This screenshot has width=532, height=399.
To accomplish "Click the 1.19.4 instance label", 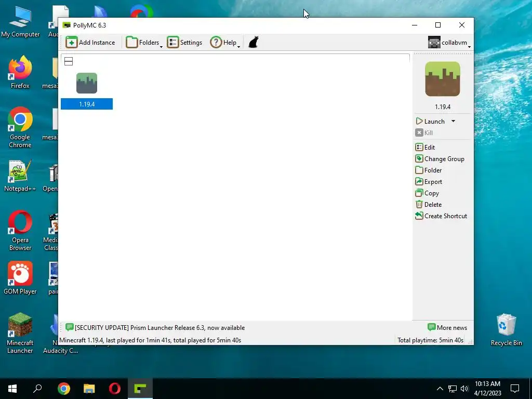I will (87, 104).
